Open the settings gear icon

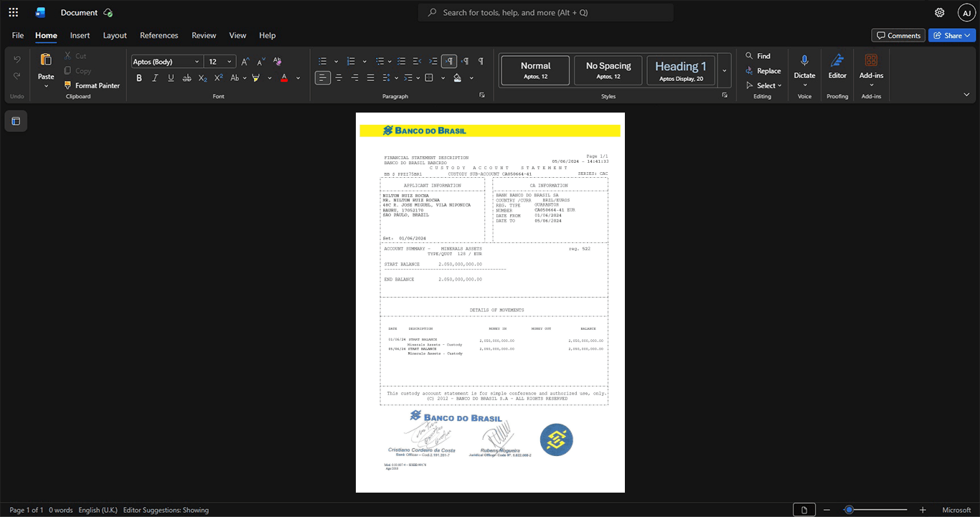tap(940, 12)
